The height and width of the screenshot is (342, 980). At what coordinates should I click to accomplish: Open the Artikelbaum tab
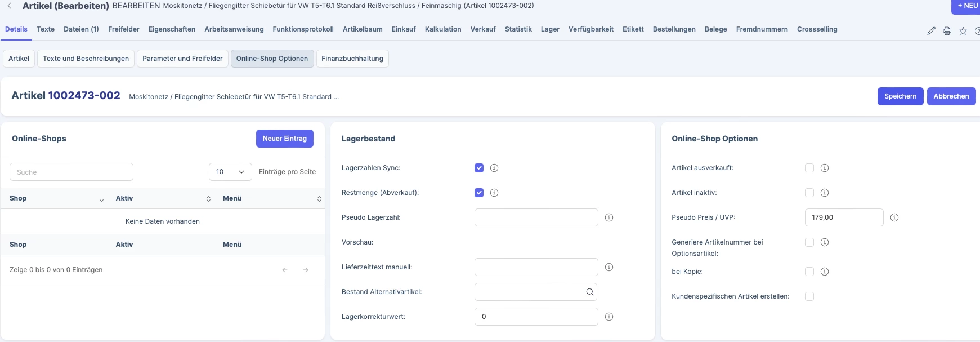363,29
